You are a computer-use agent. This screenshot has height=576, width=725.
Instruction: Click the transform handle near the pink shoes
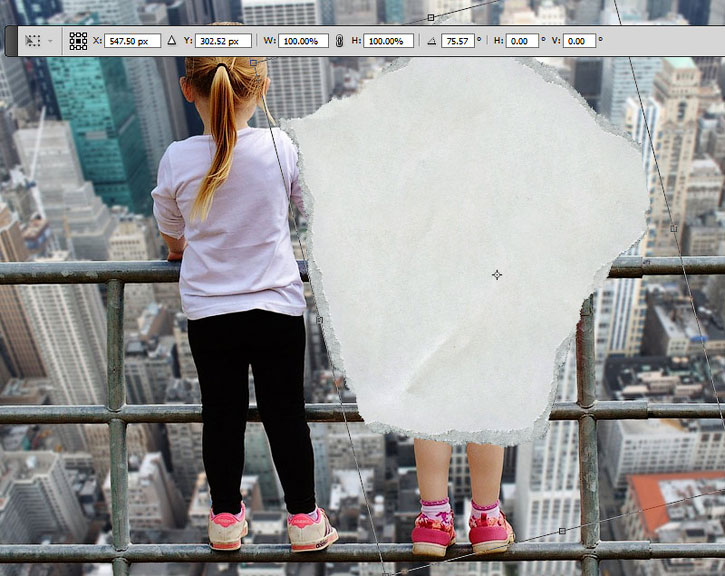pos(562,531)
